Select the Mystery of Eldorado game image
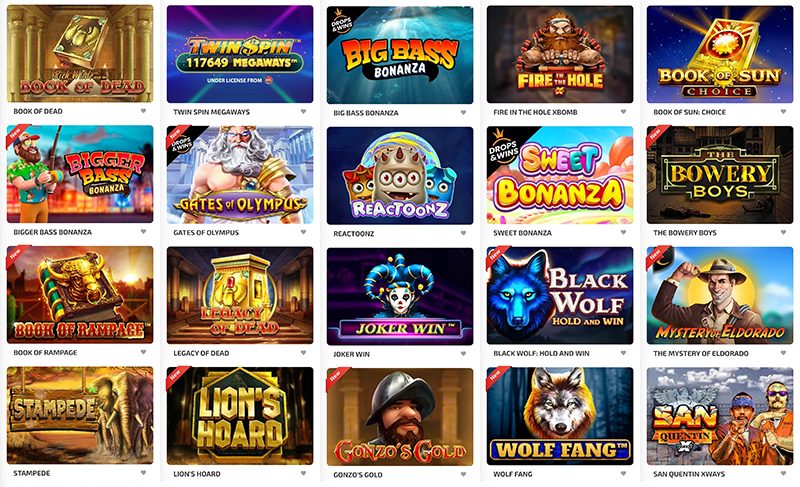The image size is (800, 487). [720, 295]
